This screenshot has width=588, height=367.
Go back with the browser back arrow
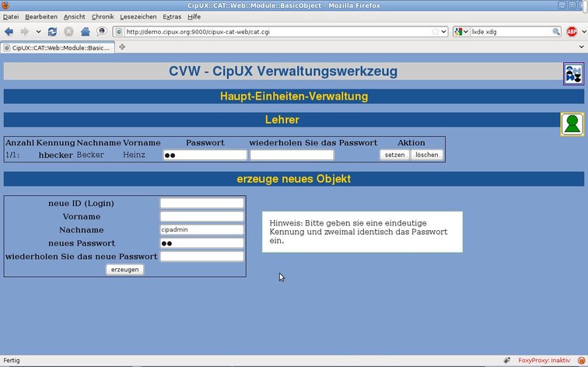coord(9,32)
